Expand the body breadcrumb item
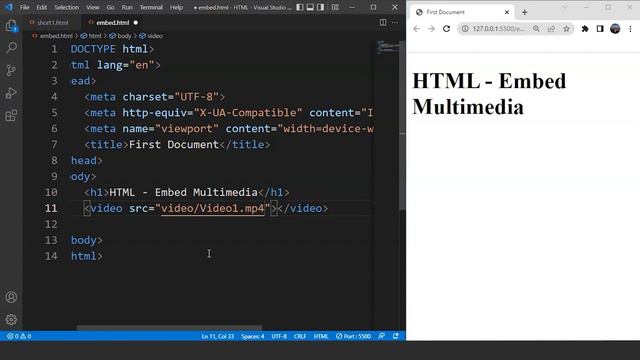640x360 pixels. click(124, 36)
